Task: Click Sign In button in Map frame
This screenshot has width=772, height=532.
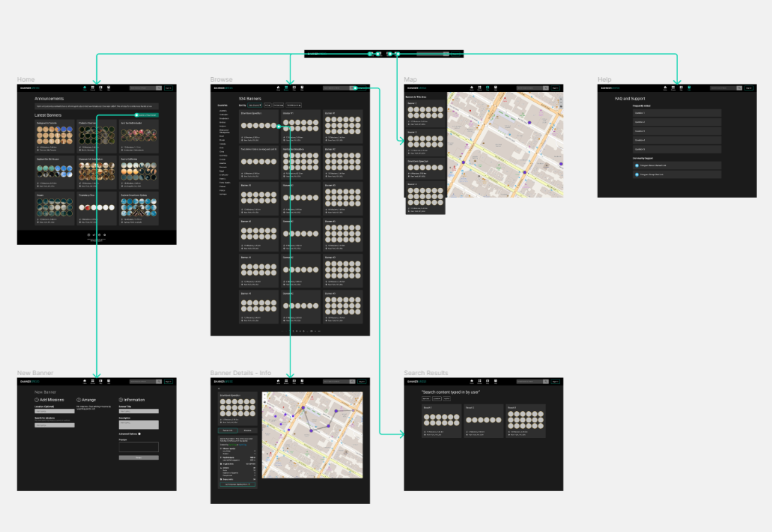Action: (x=556, y=88)
